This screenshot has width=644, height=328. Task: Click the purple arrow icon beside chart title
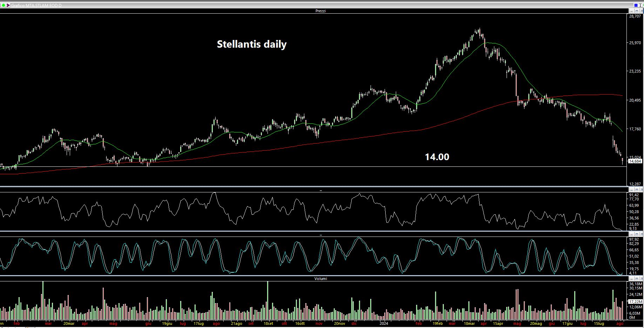[8, 5]
